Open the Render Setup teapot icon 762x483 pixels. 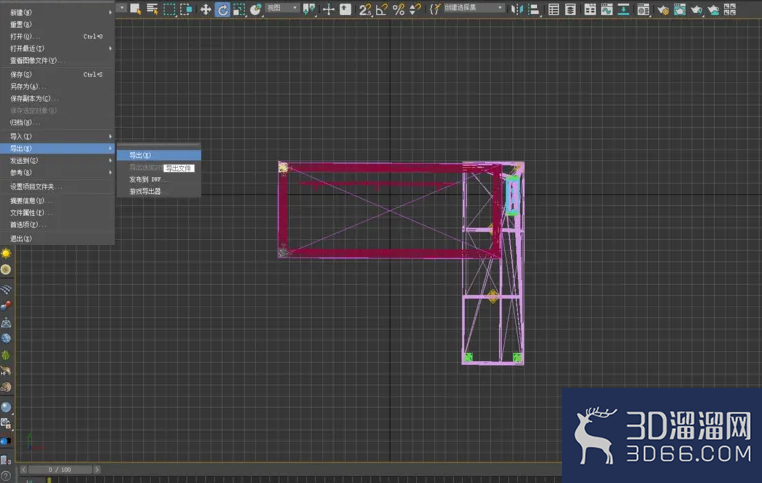[663, 9]
